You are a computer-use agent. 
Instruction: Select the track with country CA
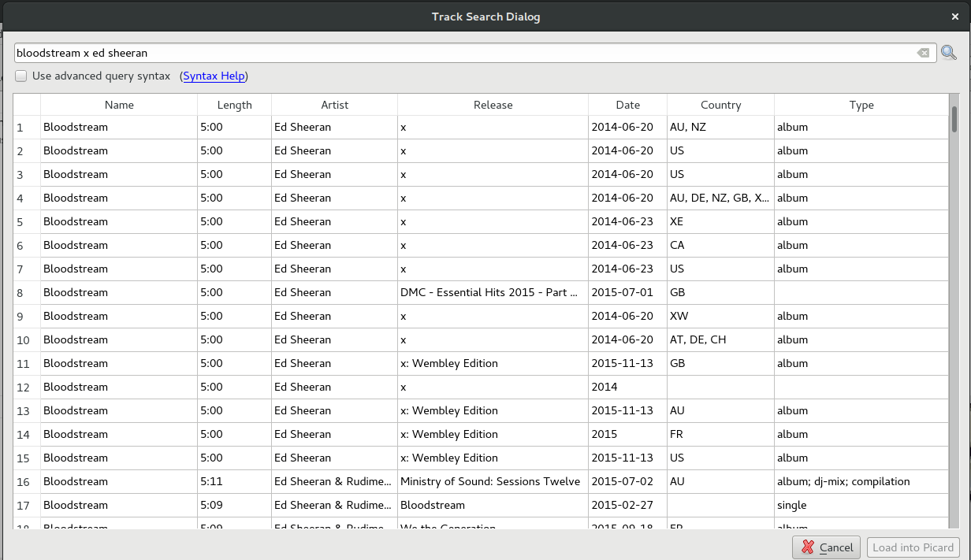[481, 245]
